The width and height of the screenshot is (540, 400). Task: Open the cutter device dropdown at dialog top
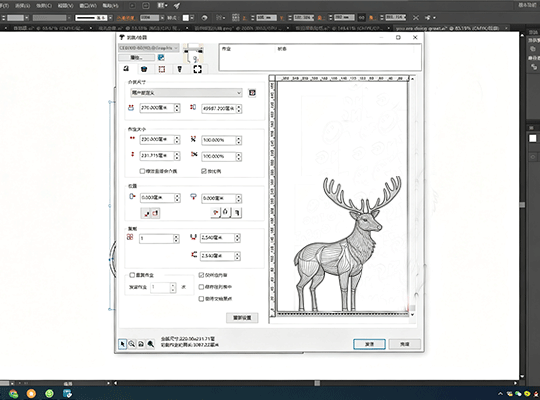click(149, 48)
